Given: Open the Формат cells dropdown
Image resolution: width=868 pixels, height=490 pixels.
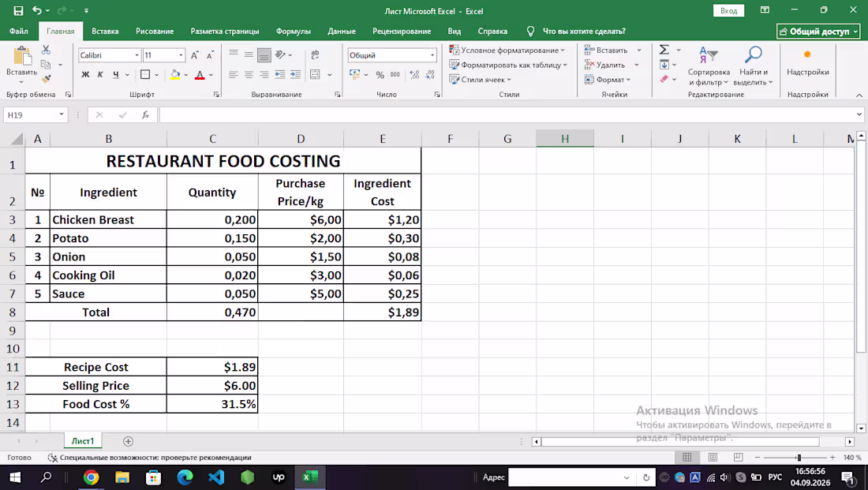Looking at the screenshot, I should 608,80.
